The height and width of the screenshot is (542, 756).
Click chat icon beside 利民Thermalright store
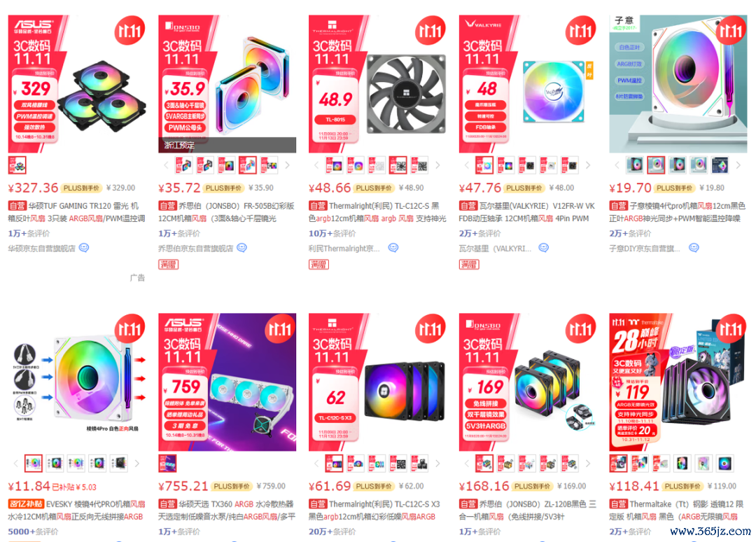[393, 248]
